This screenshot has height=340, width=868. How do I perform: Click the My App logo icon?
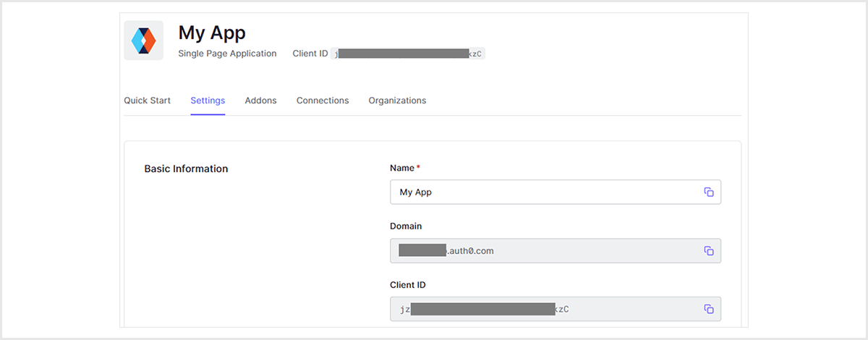pyautogui.click(x=143, y=40)
